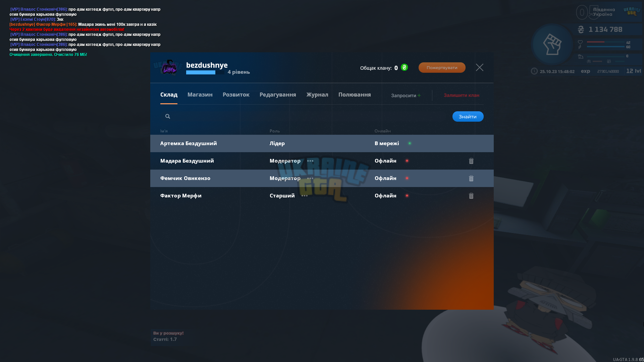
Task: Click the exp value 27301/40000
Action: (x=608, y=72)
